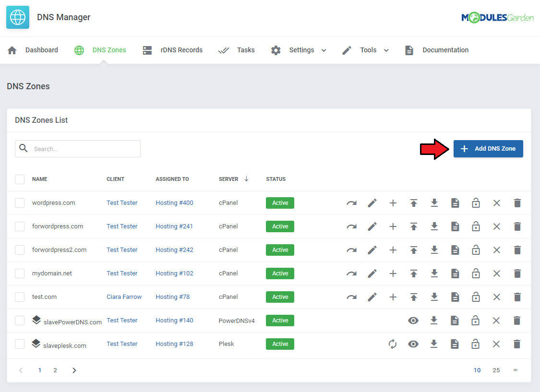540x392 pixels.
Task: Click the trash icon in the slaveplesk.com row
Action: pyautogui.click(x=516, y=344)
